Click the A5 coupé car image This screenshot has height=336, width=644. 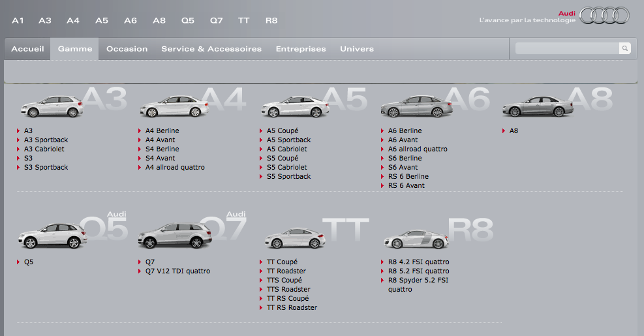pos(296,107)
